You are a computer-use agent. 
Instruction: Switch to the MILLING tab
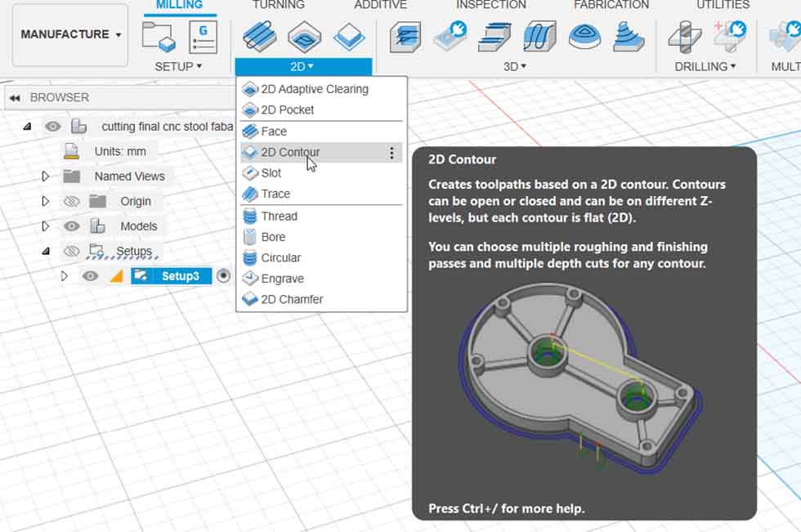[179, 5]
